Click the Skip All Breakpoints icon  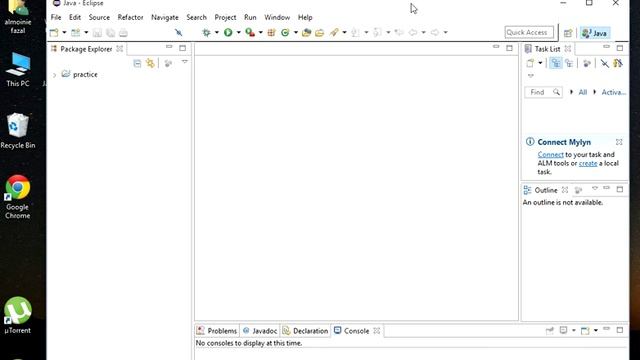click(x=179, y=33)
